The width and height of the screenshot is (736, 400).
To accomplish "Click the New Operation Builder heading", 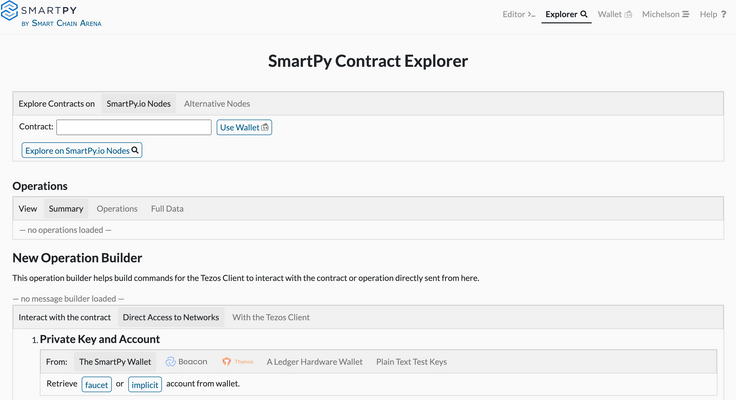I will [77, 258].
